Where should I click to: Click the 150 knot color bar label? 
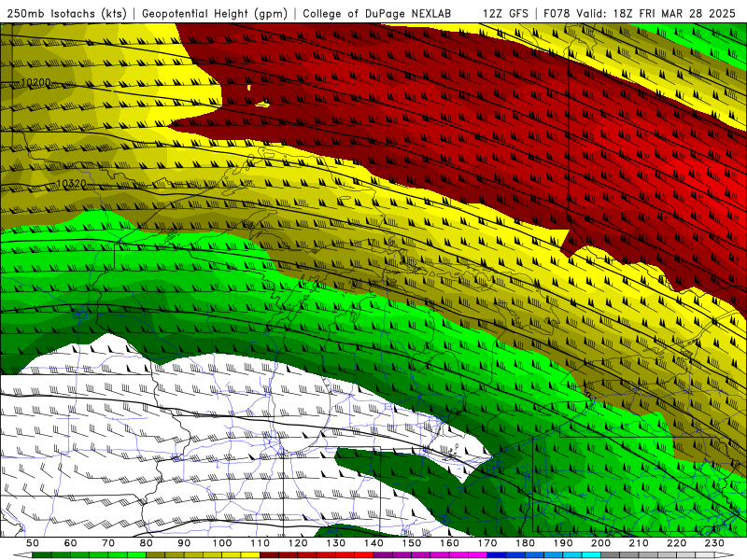pyautogui.click(x=412, y=543)
